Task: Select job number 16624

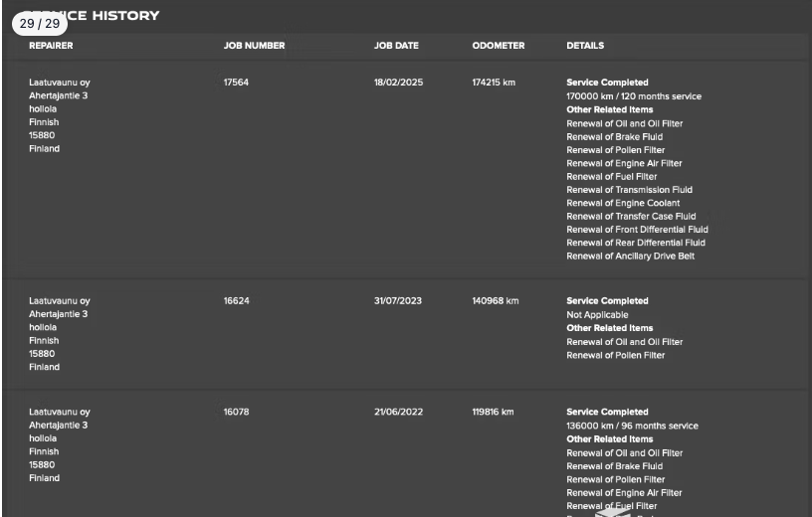Action: pyautogui.click(x=236, y=301)
